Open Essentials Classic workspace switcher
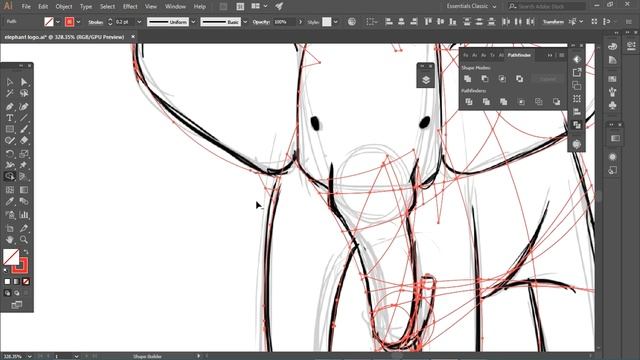Screen dimensions: 640x360 pyautogui.click(x=471, y=6)
